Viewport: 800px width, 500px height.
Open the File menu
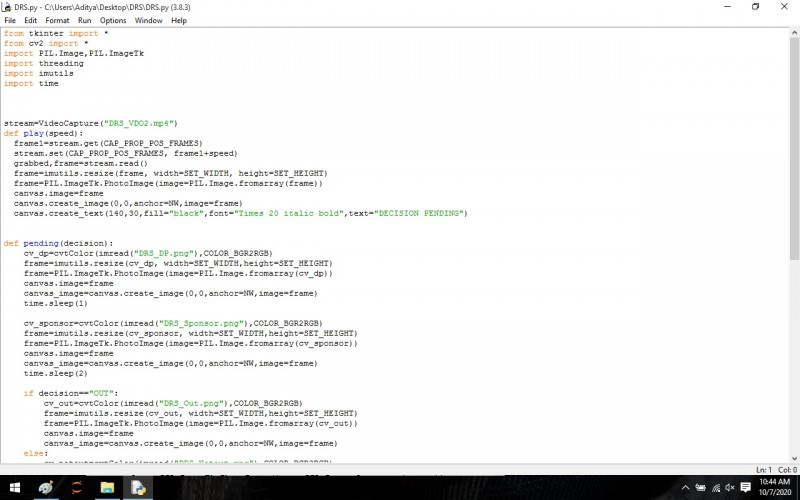(10, 20)
